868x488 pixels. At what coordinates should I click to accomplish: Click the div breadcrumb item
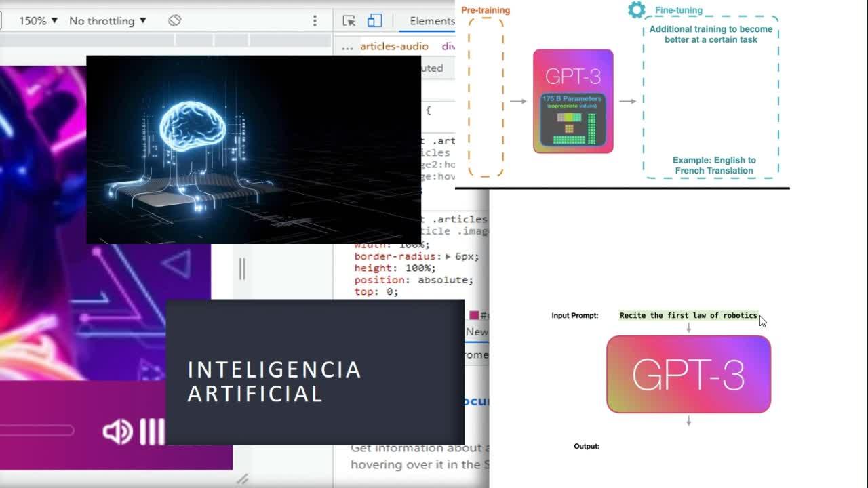pos(448,46)
